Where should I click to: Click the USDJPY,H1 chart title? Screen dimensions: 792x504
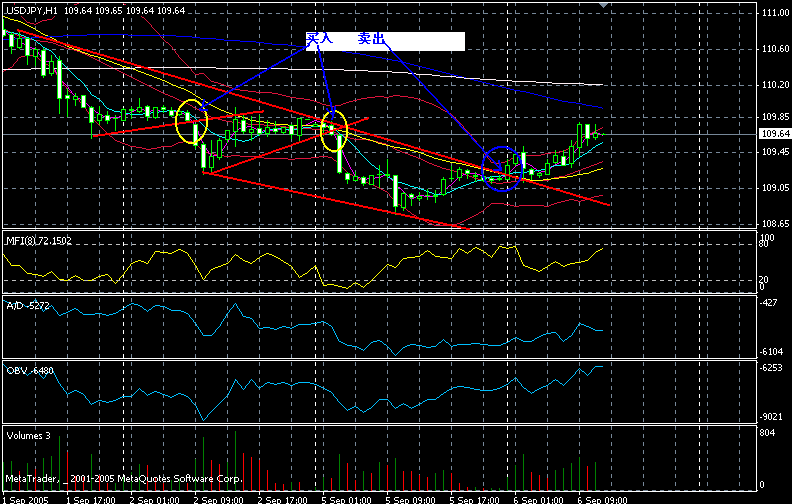(31, 11)
